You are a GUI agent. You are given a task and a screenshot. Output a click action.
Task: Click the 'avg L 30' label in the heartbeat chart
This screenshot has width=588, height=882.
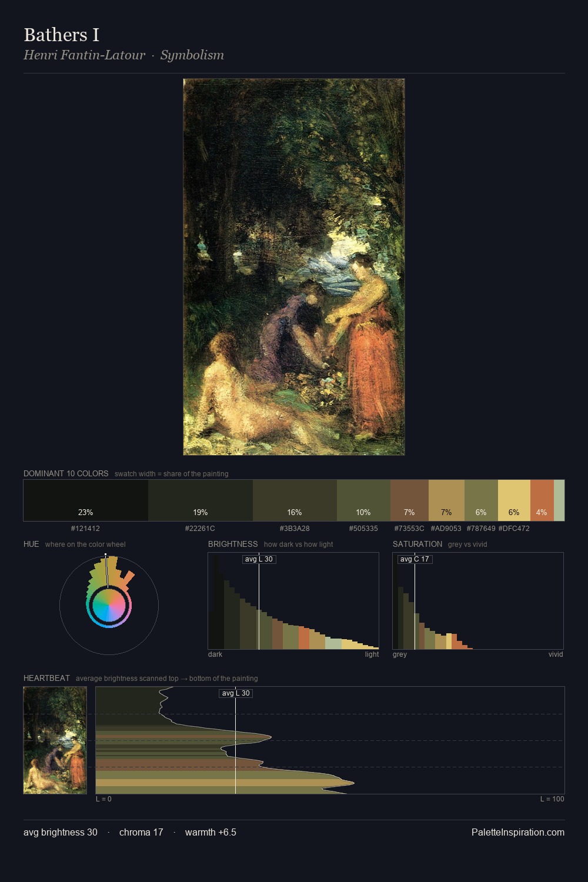[236, 693]
